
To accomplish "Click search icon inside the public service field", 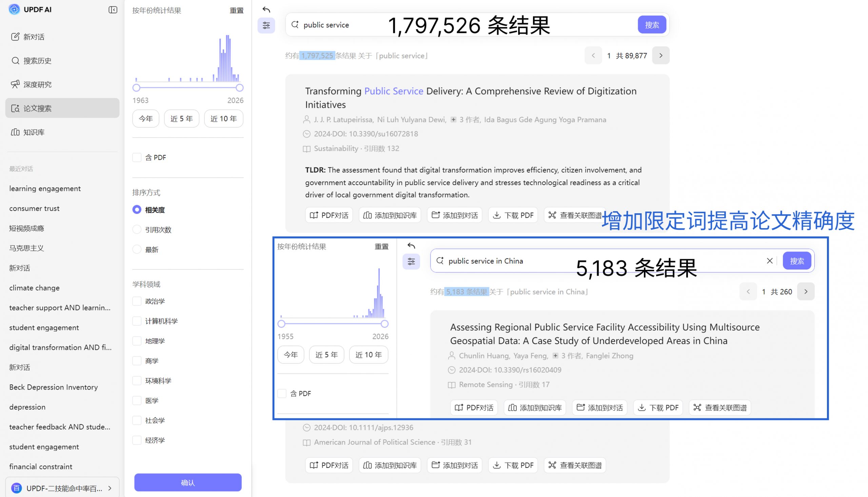I will (x=295, y=24).
